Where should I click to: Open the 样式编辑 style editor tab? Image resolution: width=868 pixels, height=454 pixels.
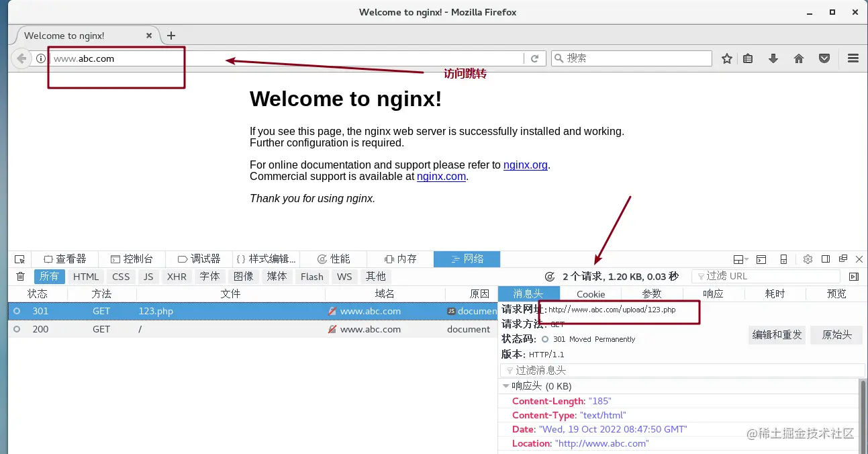tap(267, 259)
